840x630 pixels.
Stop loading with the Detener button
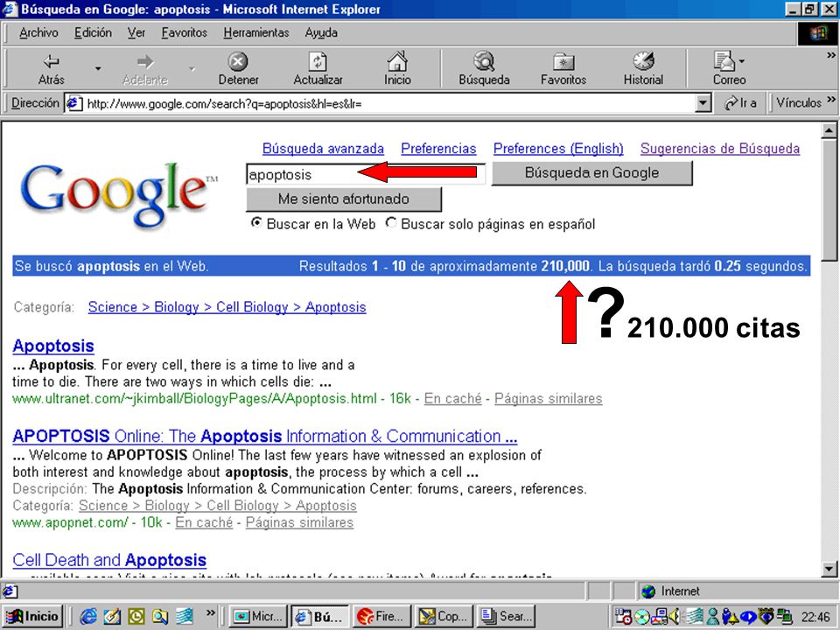click(238, 68)
